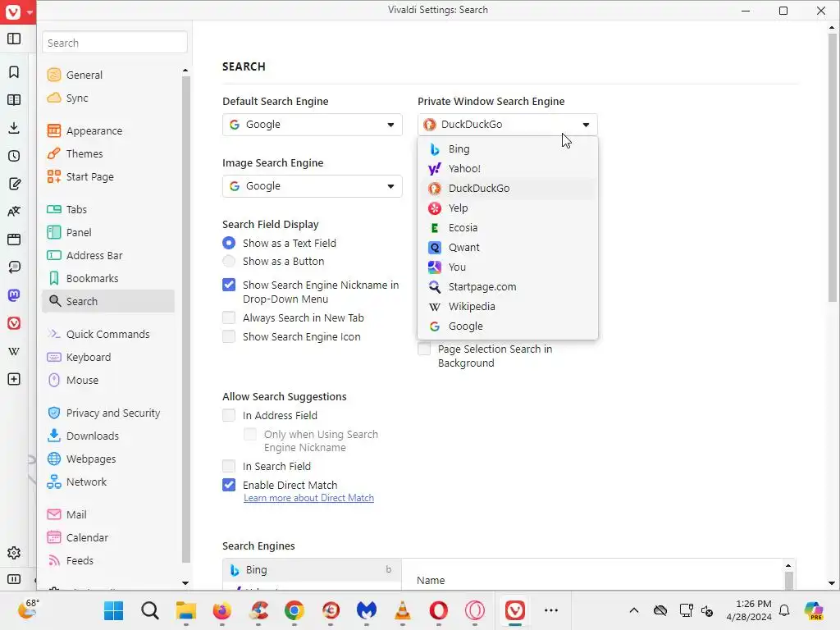Open the History clock panel icon

tap(14, 156)
